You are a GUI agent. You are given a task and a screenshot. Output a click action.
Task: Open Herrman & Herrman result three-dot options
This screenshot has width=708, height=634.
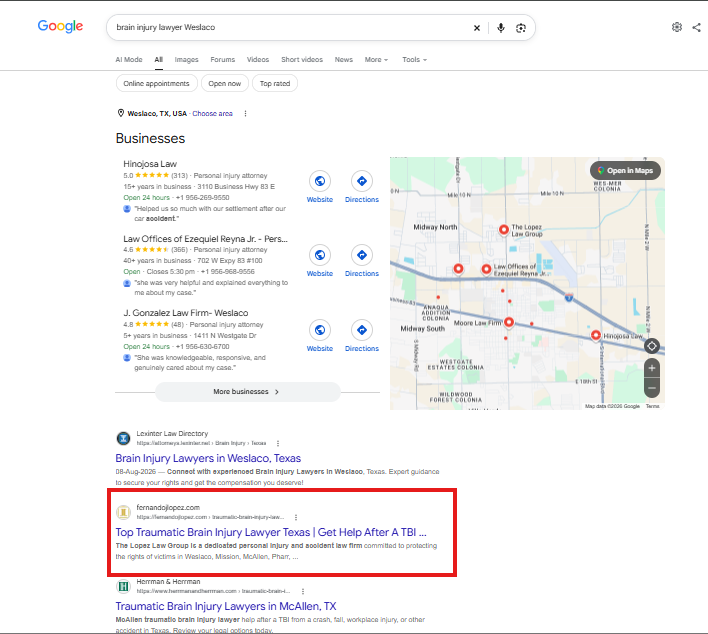(x=303, y=592)
